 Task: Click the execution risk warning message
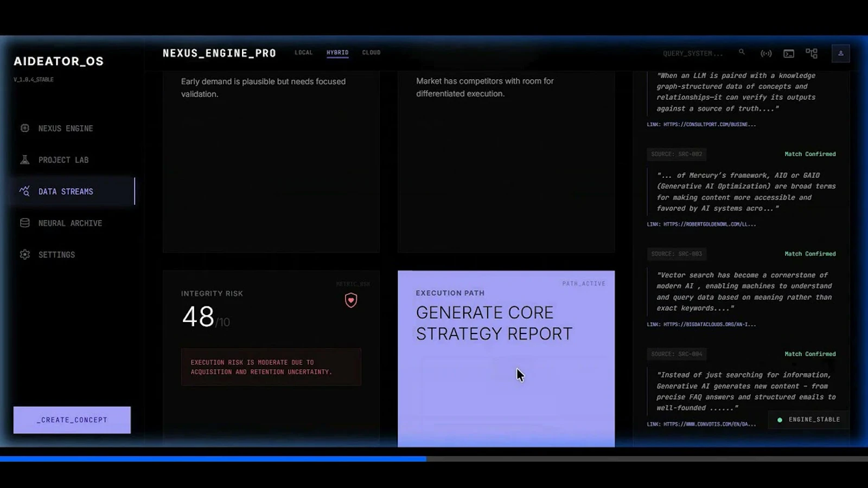pyautogui.click(x=271, y=367)
